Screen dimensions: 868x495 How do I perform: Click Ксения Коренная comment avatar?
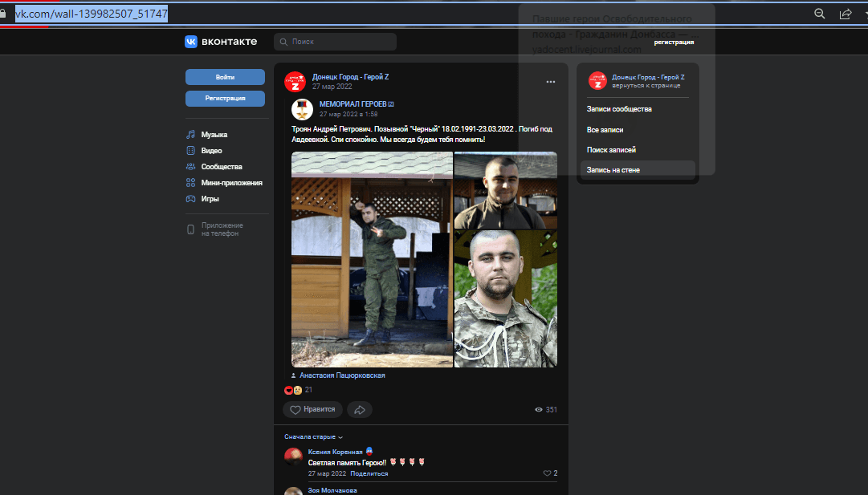point(293,456)
